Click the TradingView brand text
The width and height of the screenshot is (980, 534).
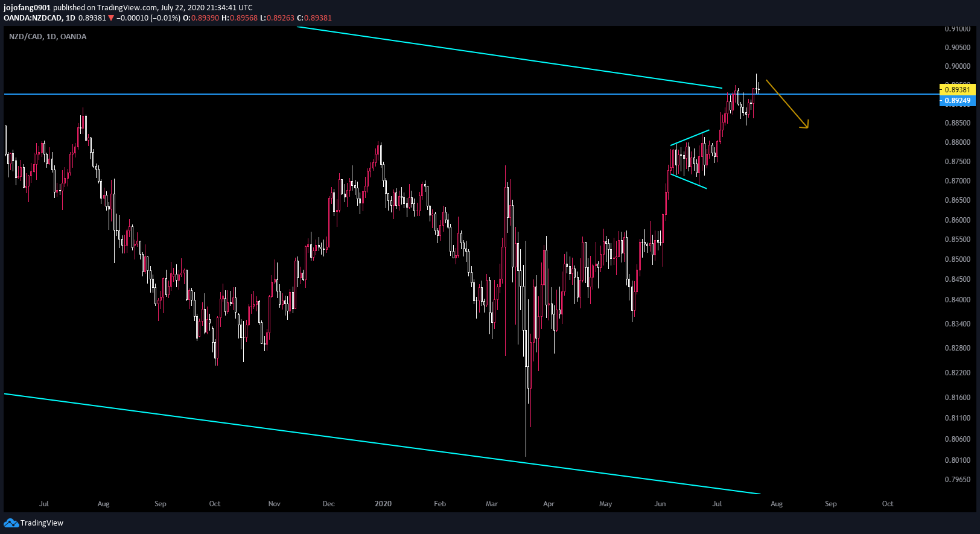click(x=42, y=523)
